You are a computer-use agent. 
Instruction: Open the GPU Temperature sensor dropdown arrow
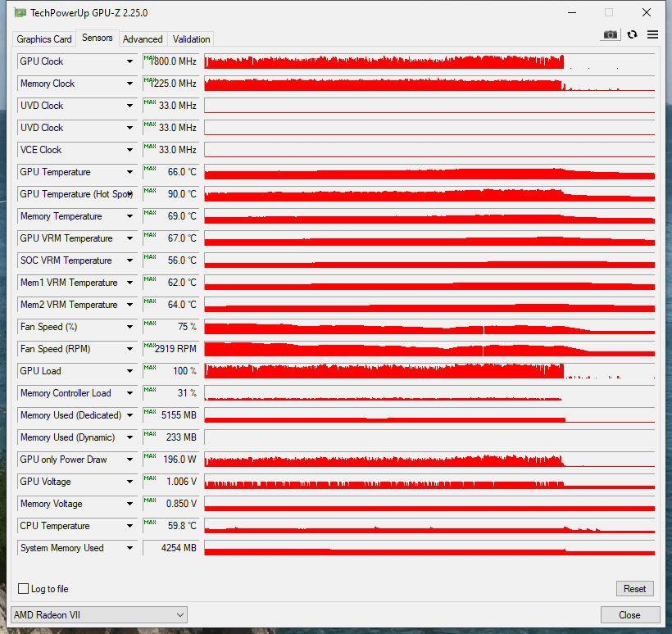pyautogui.click(x=129, y=172)
